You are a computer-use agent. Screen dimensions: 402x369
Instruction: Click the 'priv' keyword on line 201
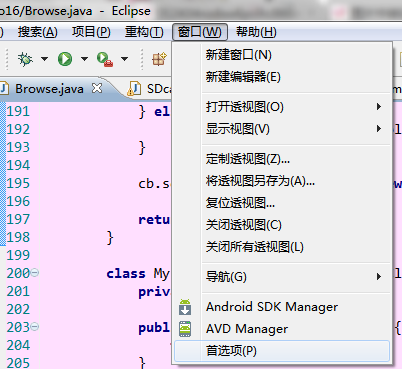click(154, 292)
